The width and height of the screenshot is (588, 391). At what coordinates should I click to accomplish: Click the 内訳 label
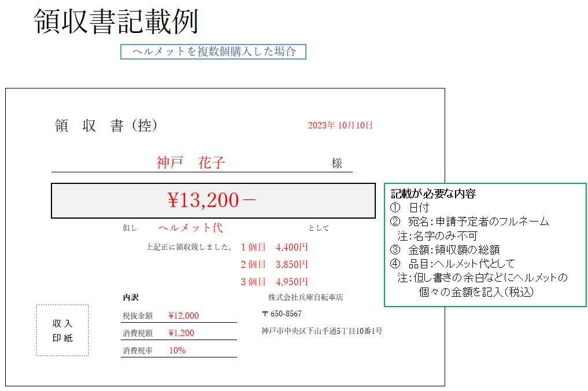coord(131,297)
